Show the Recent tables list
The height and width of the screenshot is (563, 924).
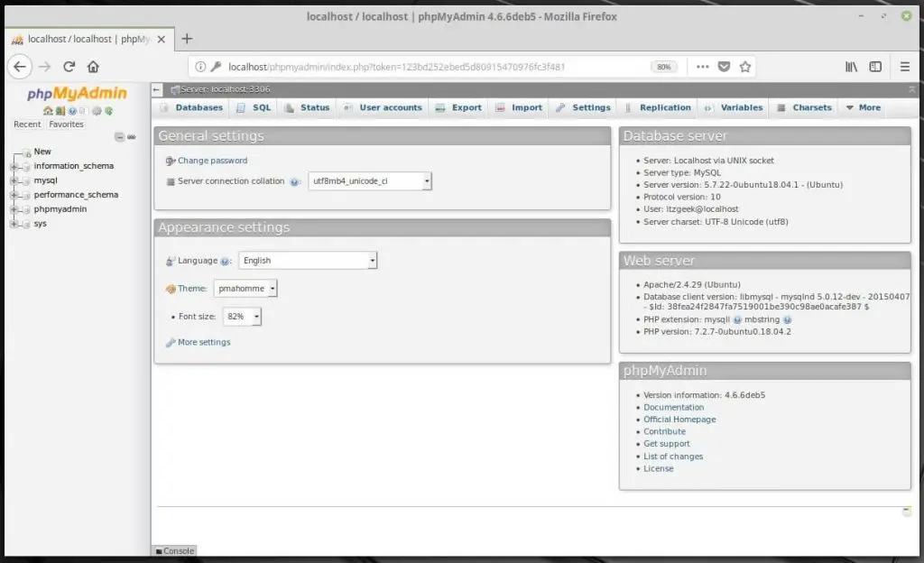click(x=27, y=125)
